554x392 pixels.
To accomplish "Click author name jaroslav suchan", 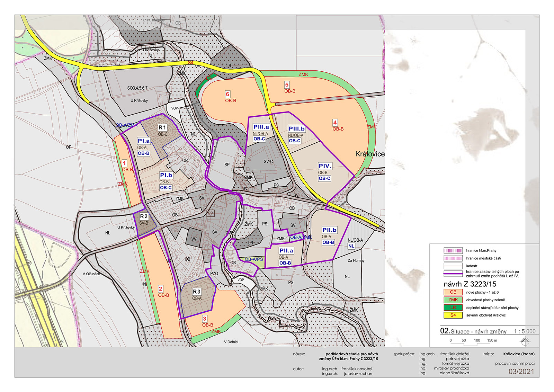I will coord(358,374).
